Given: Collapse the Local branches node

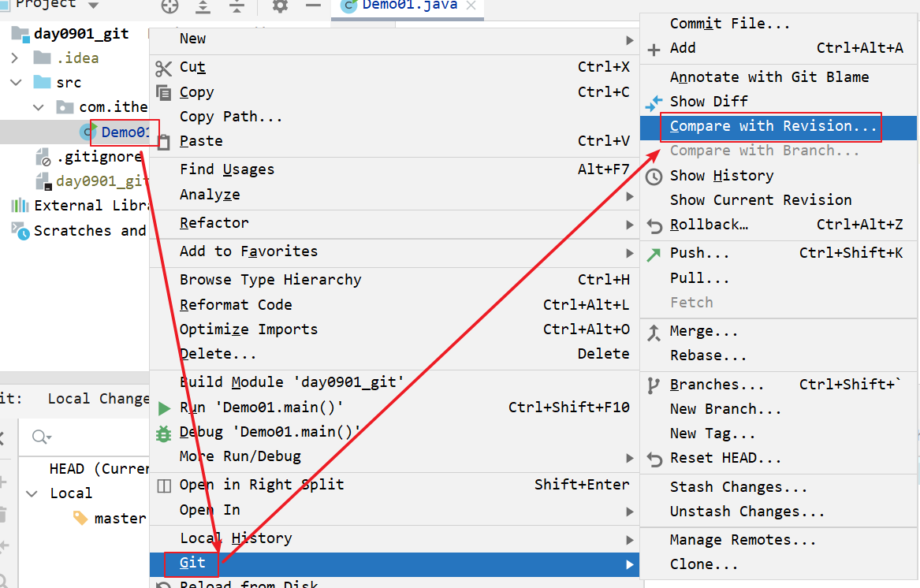Looking at the screenshot, I should tap(32, 493).
